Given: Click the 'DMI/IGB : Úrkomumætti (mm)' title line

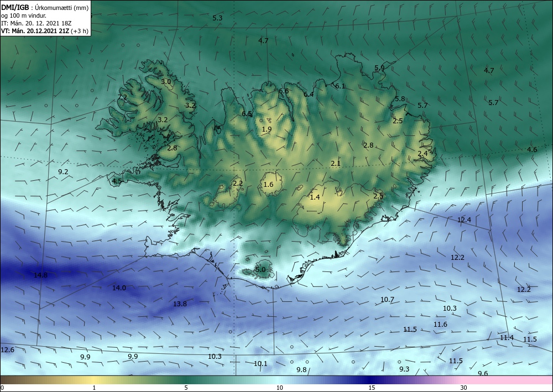Looking at the screenshot, I should (x=45, y=8).
